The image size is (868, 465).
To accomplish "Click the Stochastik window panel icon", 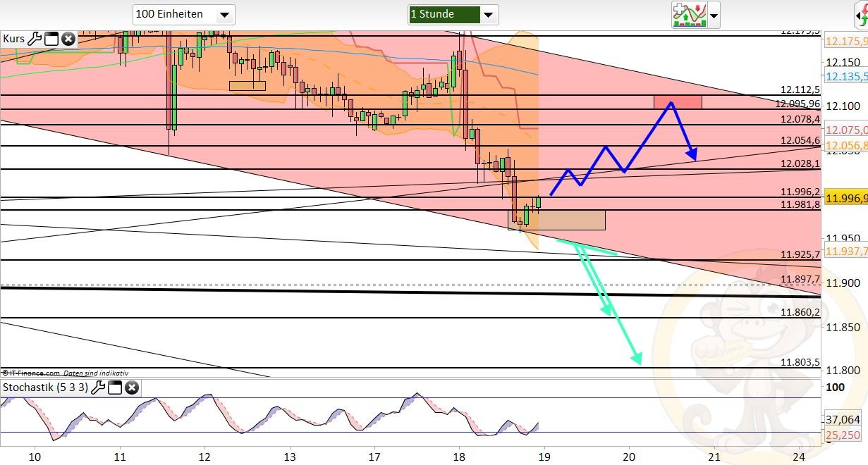I will click(116, 387).
